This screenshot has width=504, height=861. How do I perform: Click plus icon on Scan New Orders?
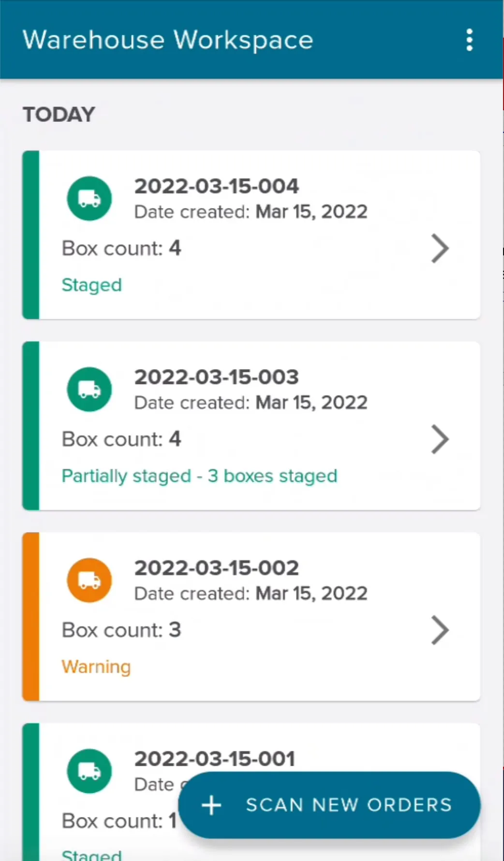211,805
